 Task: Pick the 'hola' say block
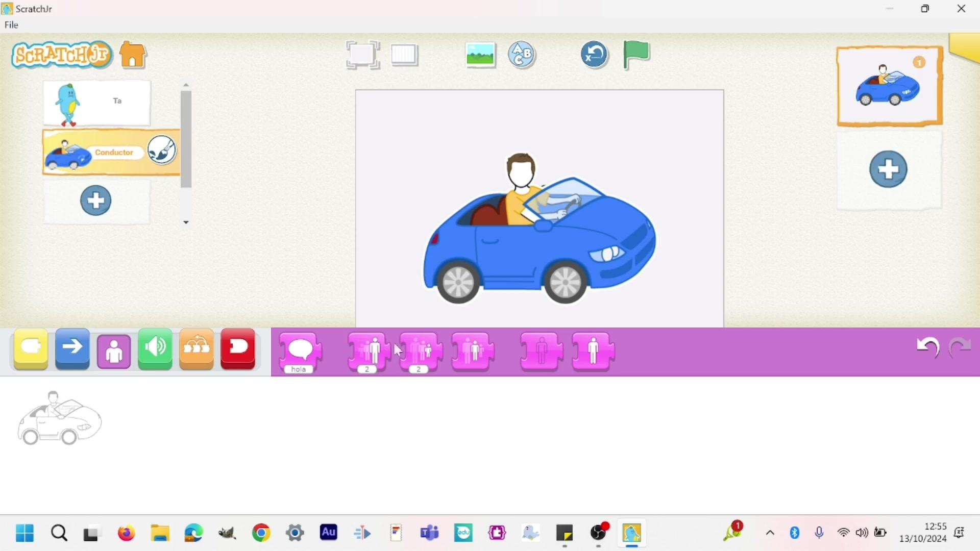point(300,352)
